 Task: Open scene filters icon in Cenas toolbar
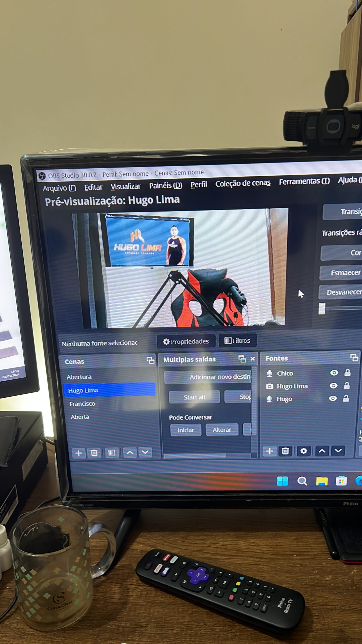pyautogui.click(x=112, y=453)
